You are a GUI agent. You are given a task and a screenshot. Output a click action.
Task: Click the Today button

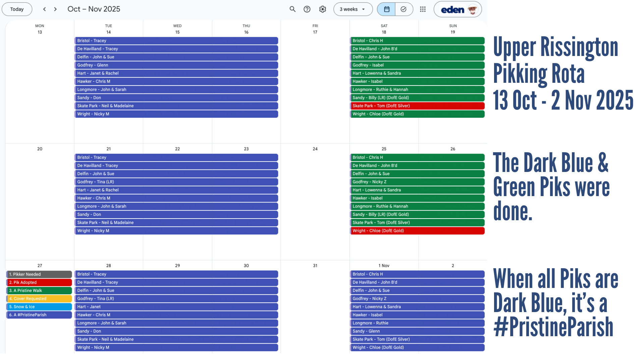[17, 9]
